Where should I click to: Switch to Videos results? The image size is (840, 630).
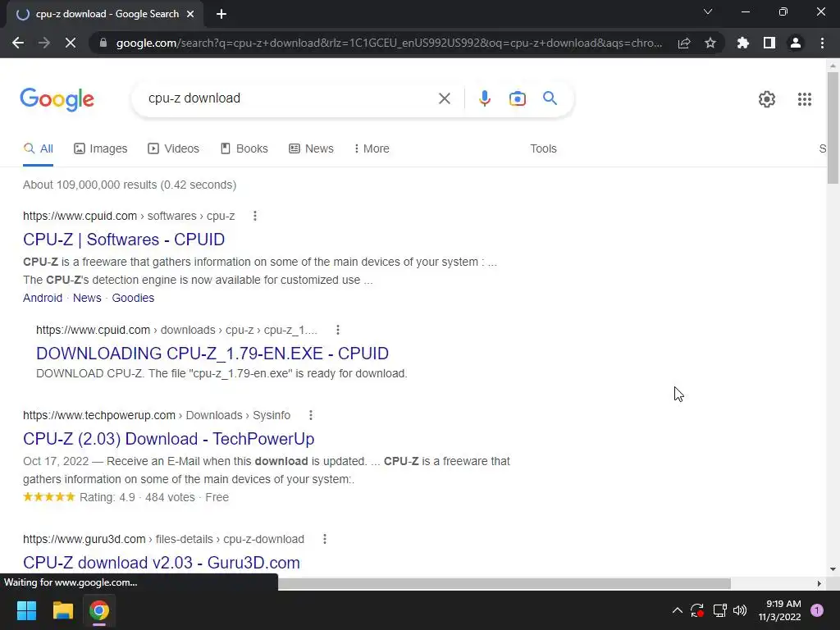174,149
